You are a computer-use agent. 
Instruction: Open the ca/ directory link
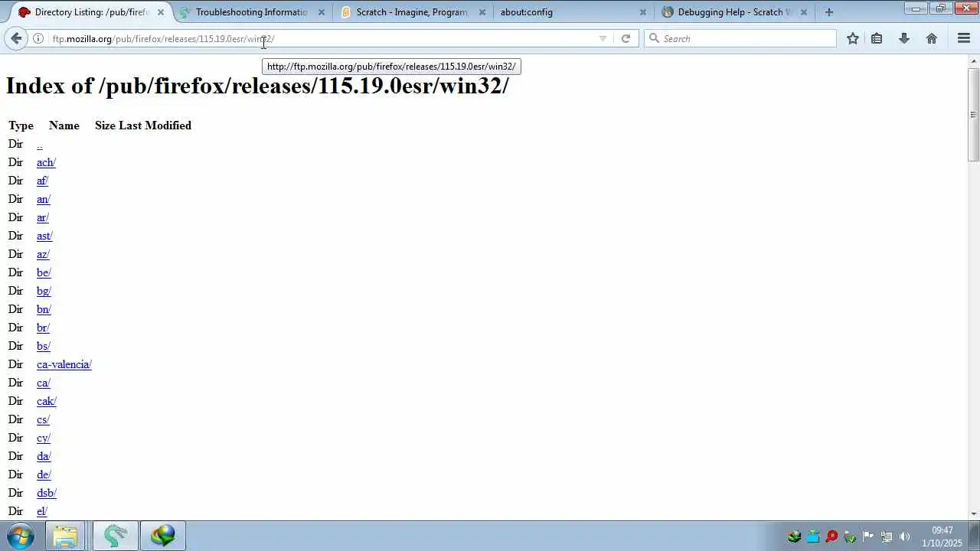click(44, 383)
